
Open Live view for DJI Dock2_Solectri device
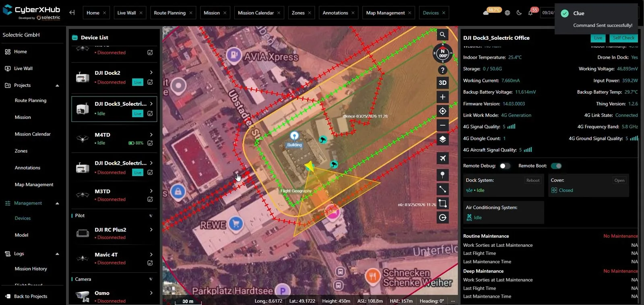[x=138, y=172]
